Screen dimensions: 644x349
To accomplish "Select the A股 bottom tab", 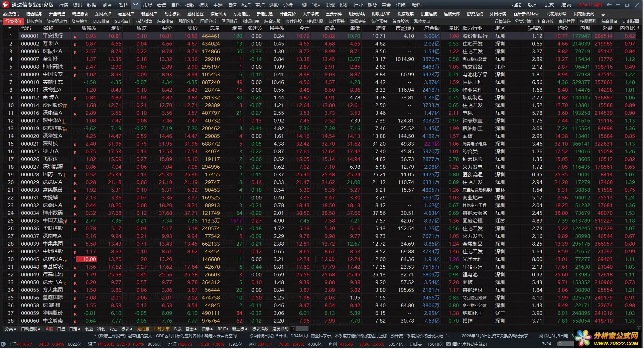I will pos(49,329).
